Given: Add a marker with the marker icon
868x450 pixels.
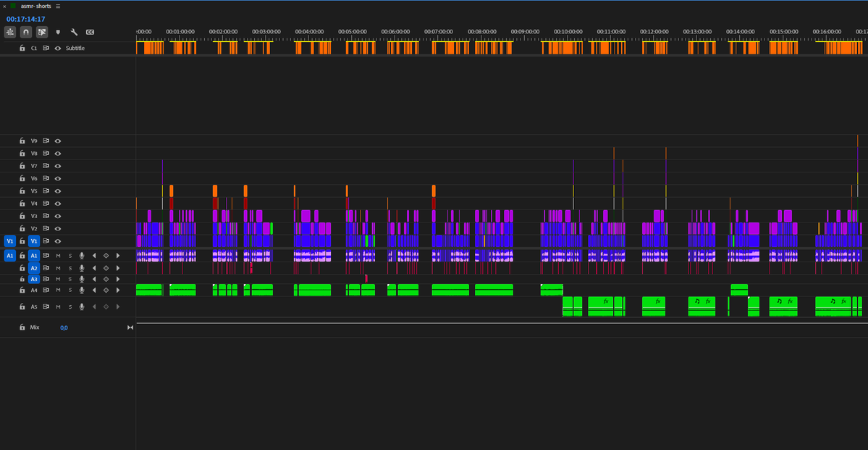Looking at the screenshot, I should [58, 32].
